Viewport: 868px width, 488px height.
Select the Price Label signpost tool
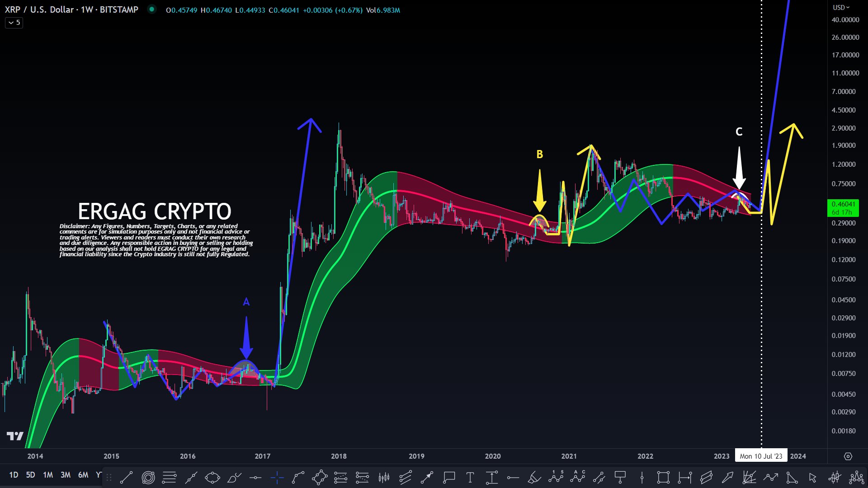pos(620,477)
